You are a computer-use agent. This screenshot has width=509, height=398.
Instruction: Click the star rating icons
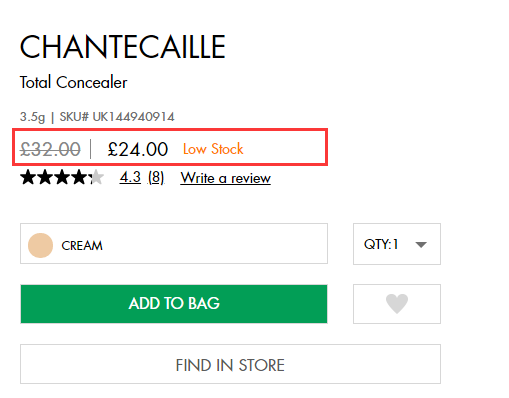pos(62,177)
